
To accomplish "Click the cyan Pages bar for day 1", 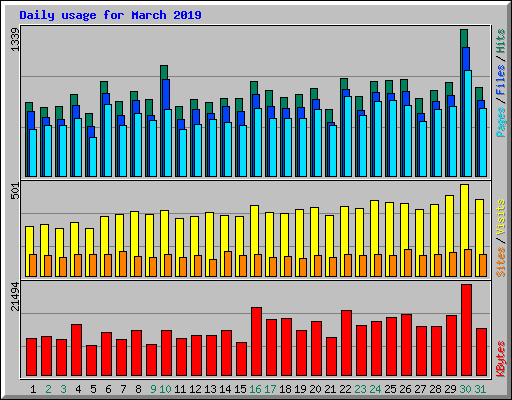I will pyautogui.click(x=33, y=153).
